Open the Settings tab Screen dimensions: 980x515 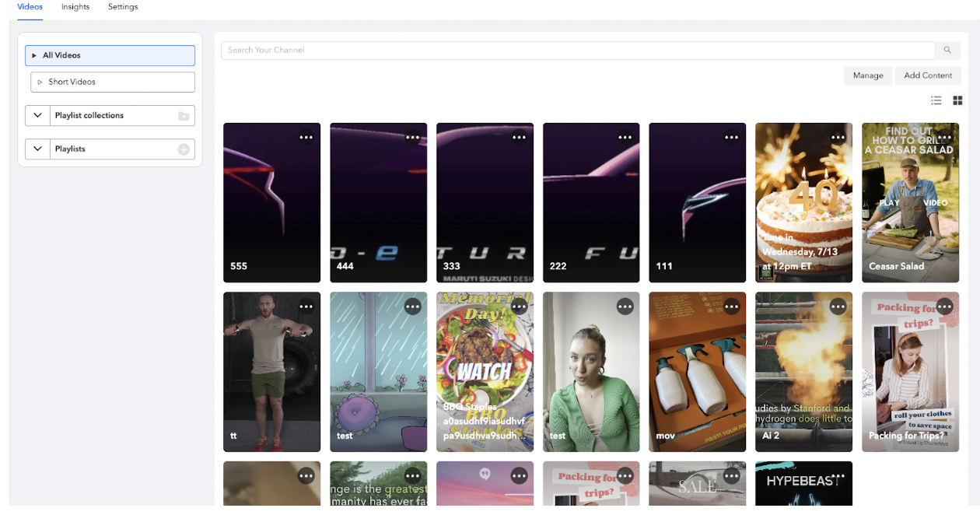[122, 7]
